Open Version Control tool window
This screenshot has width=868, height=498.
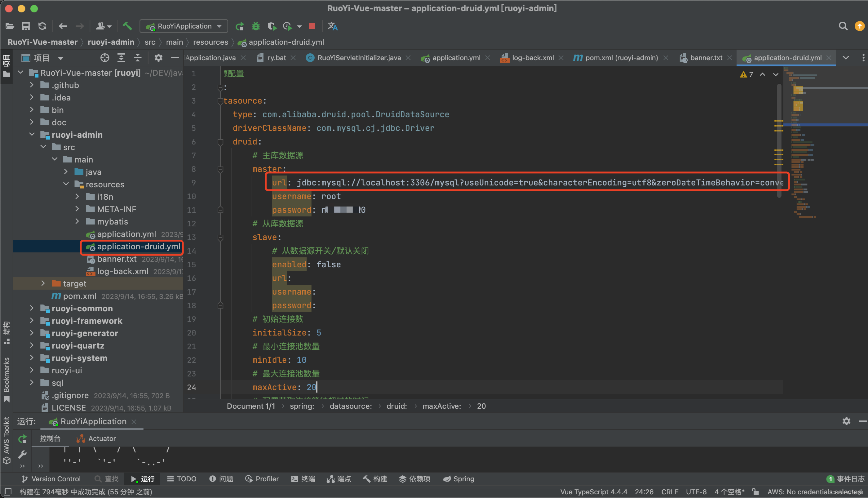(x=51, y=479)
